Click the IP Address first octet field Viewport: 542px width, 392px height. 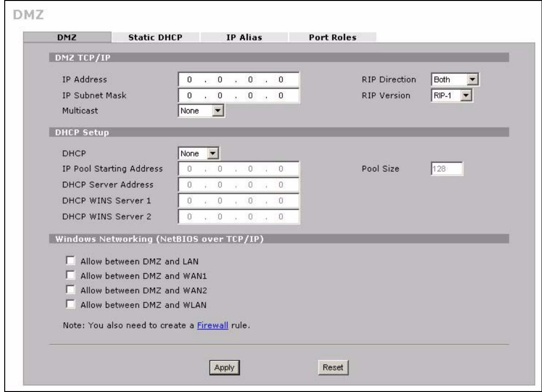pos(189,80)
